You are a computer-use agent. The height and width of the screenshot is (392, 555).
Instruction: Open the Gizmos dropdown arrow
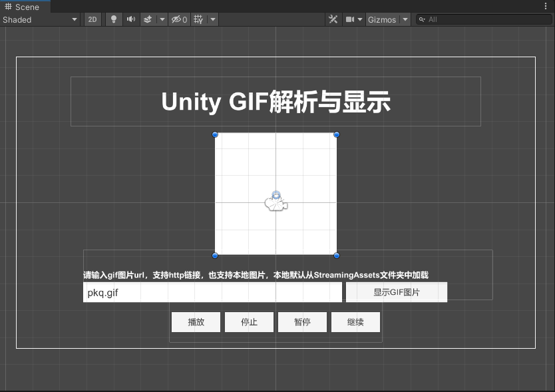pyautogui.click(x=405, y=19)
